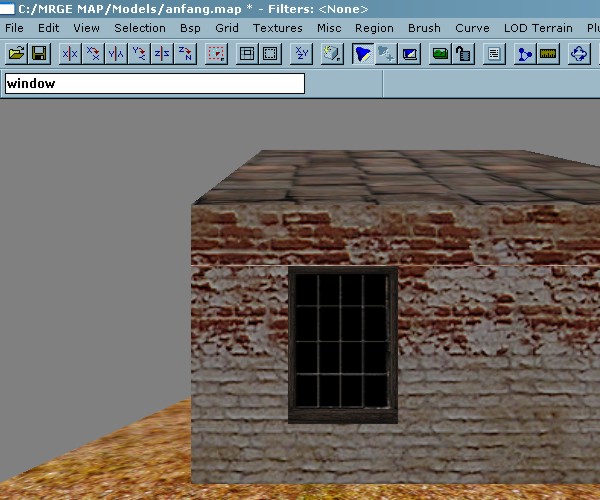Open the File menu
This screenshot has height=500, width=600.
pyautogui.click(x=14, y=28)
